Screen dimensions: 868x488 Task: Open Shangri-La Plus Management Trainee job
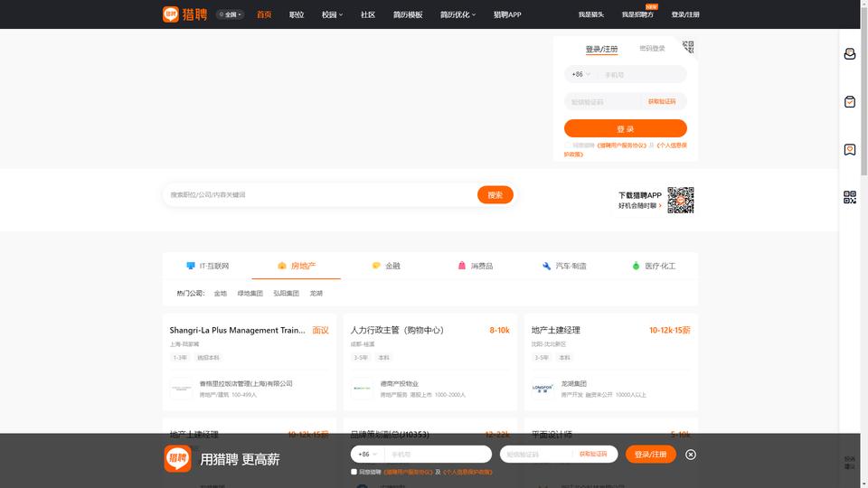238,330
